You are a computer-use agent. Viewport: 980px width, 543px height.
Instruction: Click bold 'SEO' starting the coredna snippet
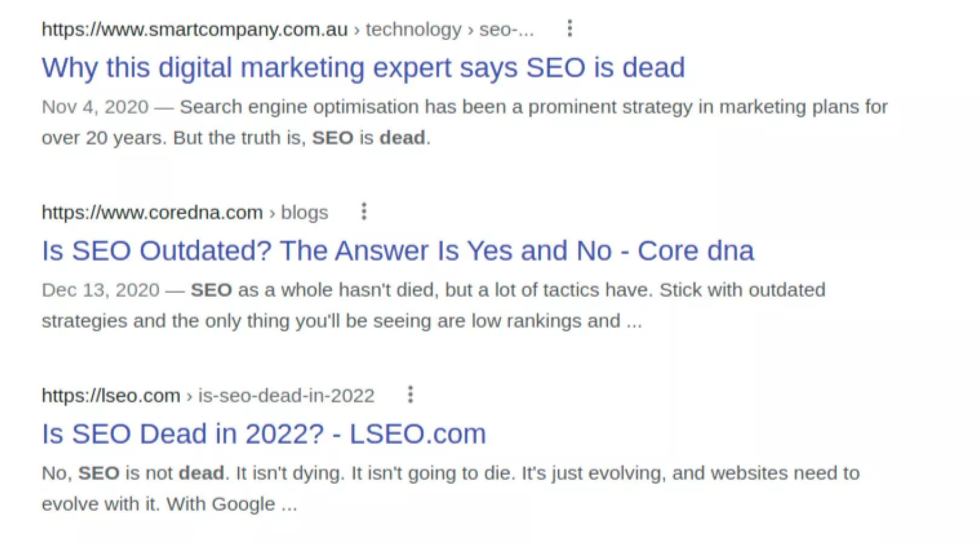tap(211, 290)
